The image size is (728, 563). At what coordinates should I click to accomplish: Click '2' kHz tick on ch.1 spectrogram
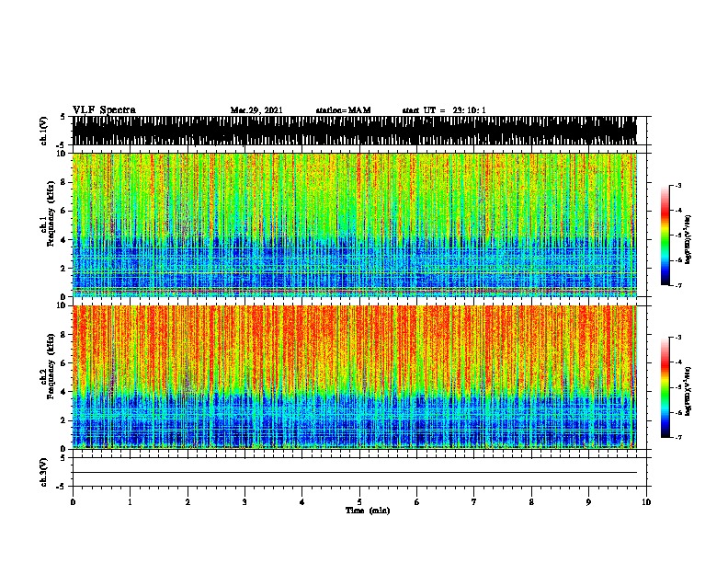64,269
